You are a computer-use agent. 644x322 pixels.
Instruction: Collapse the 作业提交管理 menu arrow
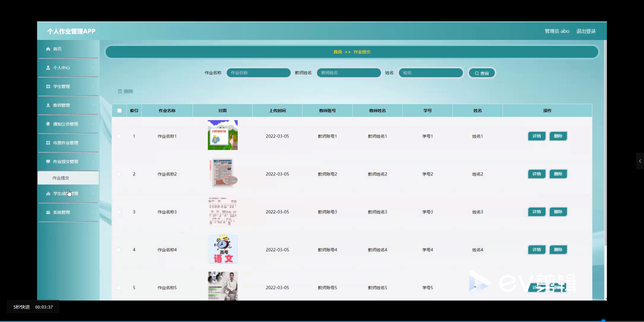[x=93, y=162]
